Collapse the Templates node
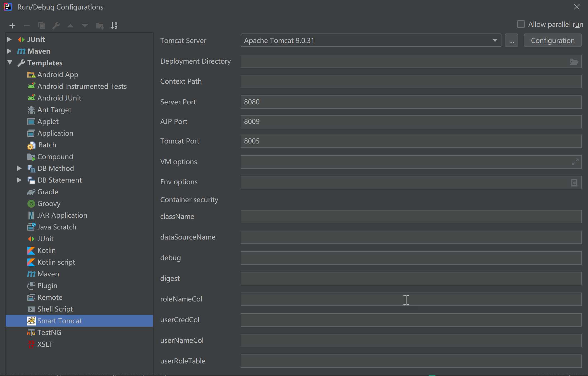The width and height of the screenshot is (588, 376). (x=10, y=63)
